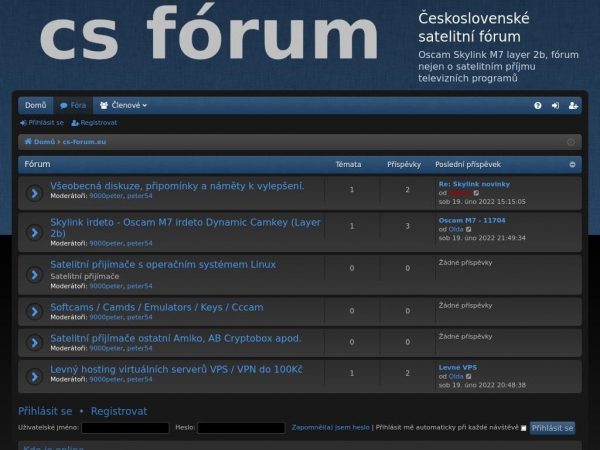Click author Olda under Oscam M7 post

tap(456, 230)
